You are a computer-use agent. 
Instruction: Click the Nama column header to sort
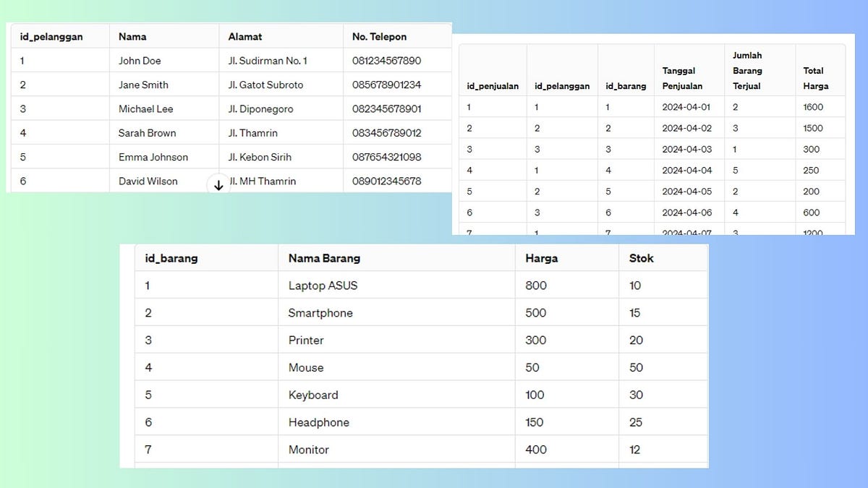(x=132, y=35)
